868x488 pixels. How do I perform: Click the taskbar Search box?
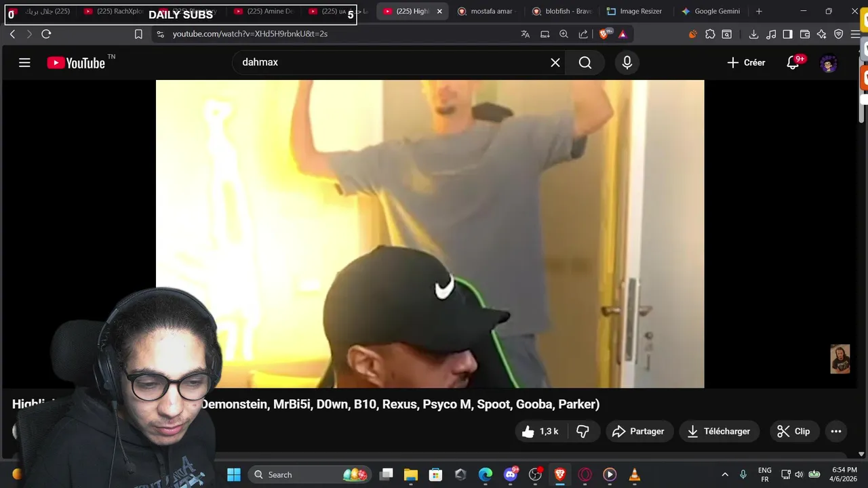[x=309, y=474]
